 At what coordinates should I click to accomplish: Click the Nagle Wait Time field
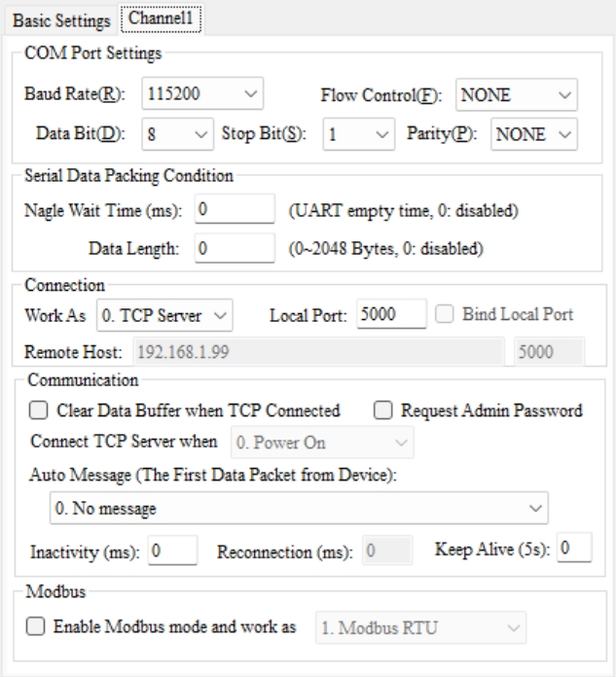tap(236, 209)
